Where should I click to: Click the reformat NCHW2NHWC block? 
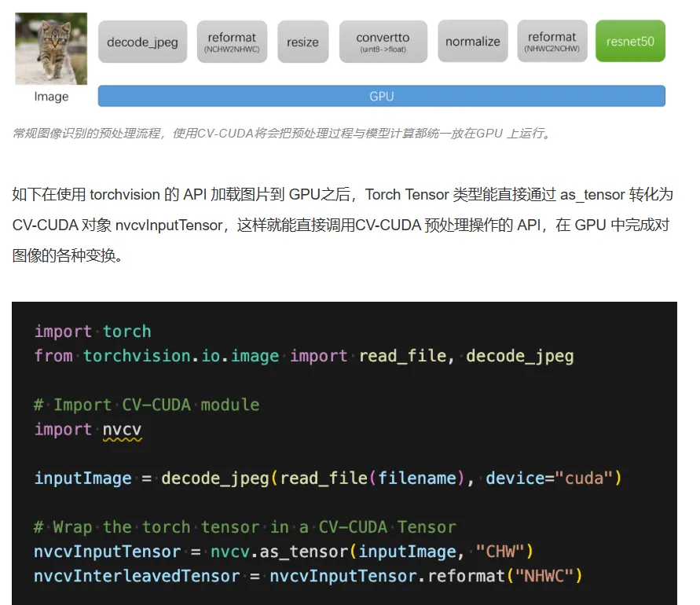point(232,42)
